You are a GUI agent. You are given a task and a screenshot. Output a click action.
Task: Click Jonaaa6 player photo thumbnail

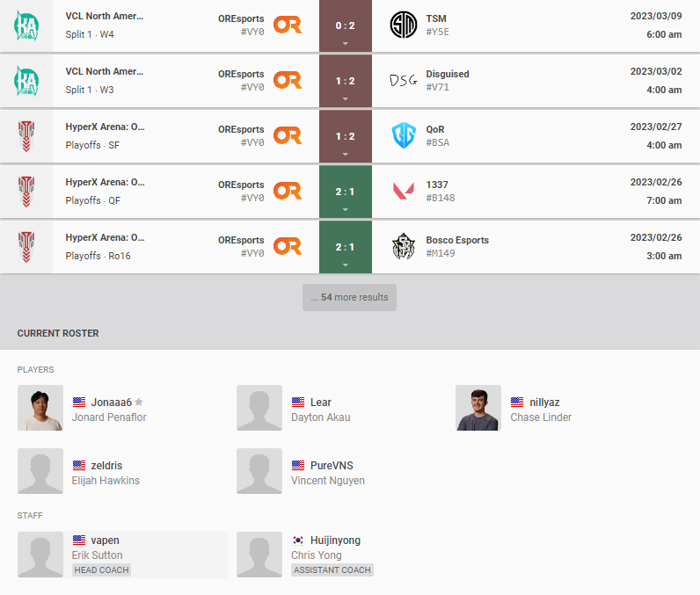40,408
